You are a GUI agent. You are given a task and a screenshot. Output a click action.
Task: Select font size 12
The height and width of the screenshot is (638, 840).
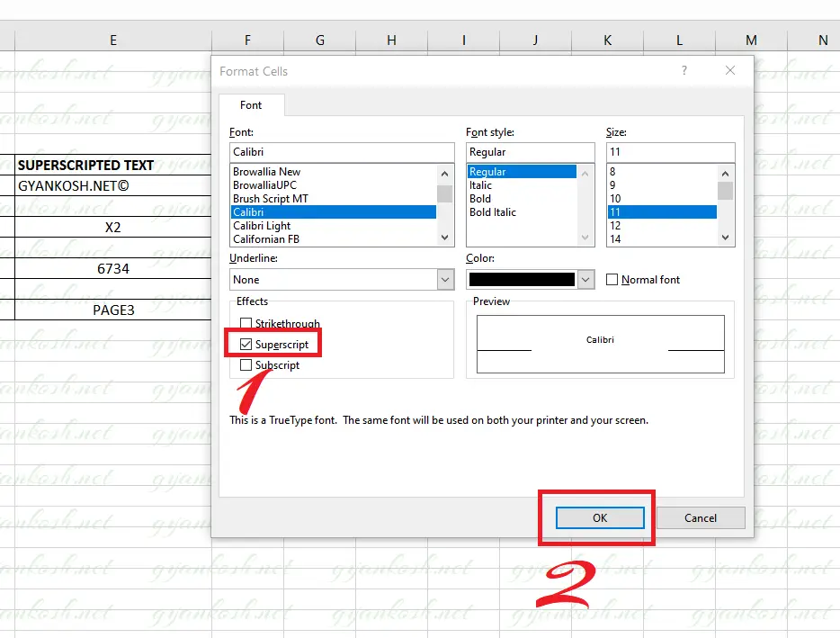(662, 226)
